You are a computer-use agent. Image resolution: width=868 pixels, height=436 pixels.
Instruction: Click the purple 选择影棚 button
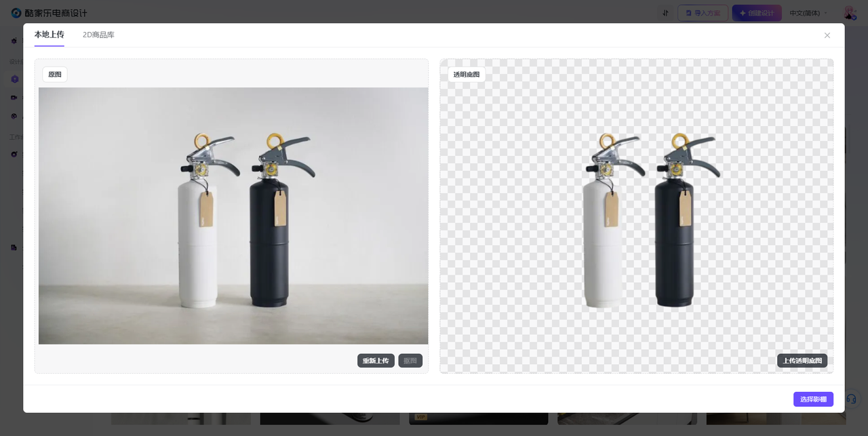click(813, 399)
